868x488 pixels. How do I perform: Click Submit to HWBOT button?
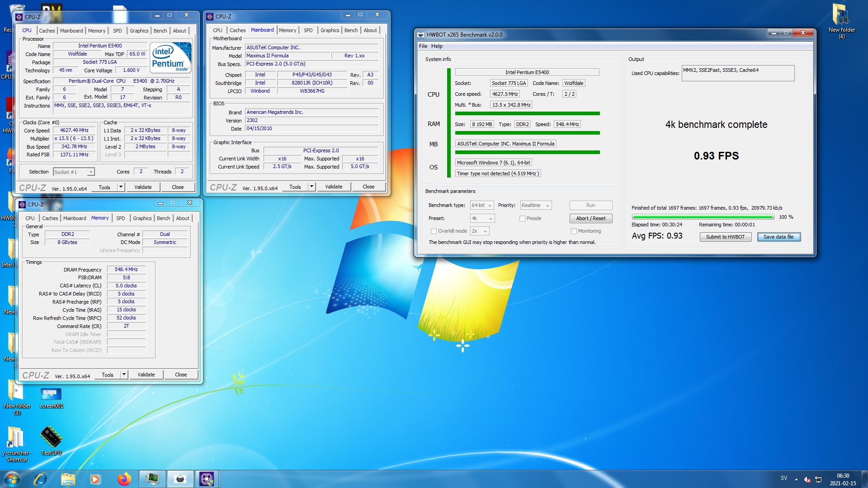[725, 237]
